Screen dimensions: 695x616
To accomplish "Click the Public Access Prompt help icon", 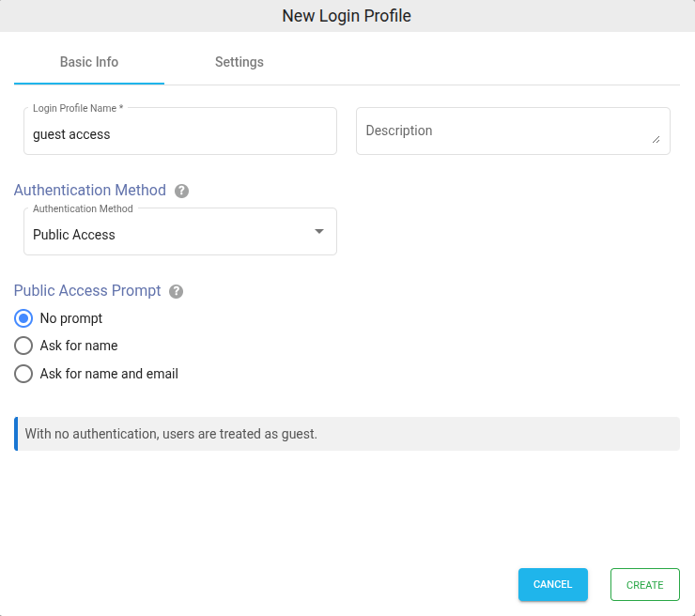I will tap(176, 291).
